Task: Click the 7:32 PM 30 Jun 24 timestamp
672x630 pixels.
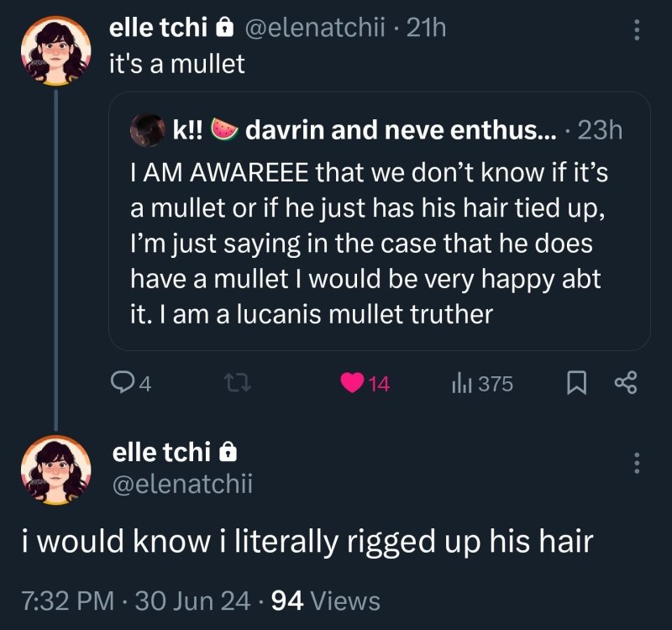Action: (136, 601)
